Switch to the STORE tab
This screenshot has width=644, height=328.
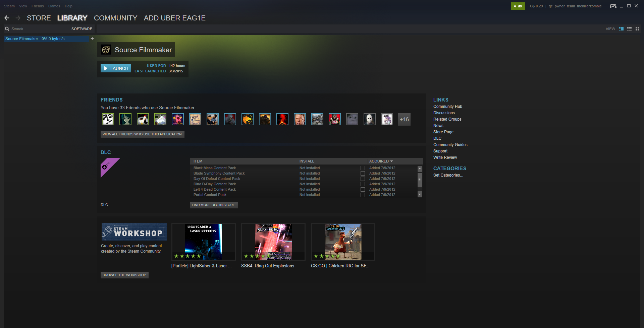[x=39, y=18]
